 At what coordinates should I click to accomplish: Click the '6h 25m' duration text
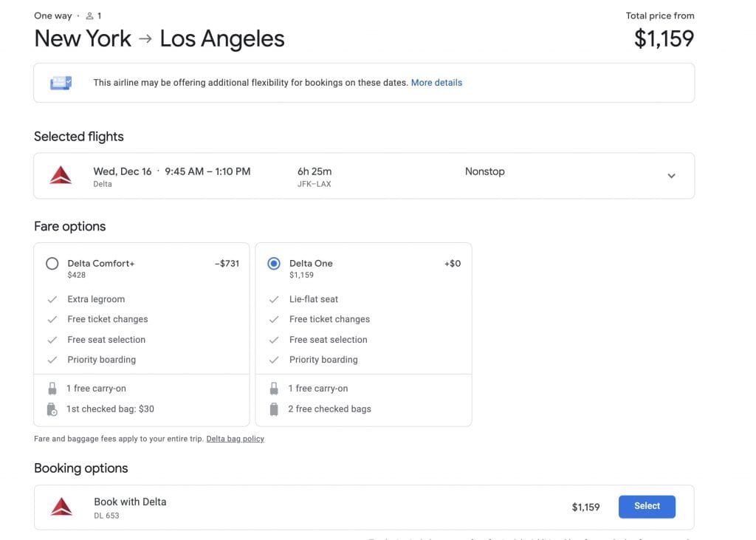pyautogui.click(x=315, y=171)
